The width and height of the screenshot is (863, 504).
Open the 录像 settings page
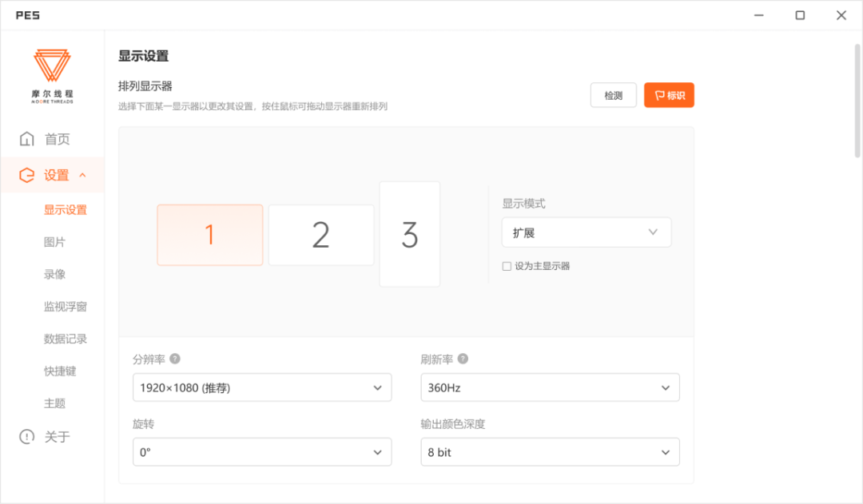pos(54,274)
